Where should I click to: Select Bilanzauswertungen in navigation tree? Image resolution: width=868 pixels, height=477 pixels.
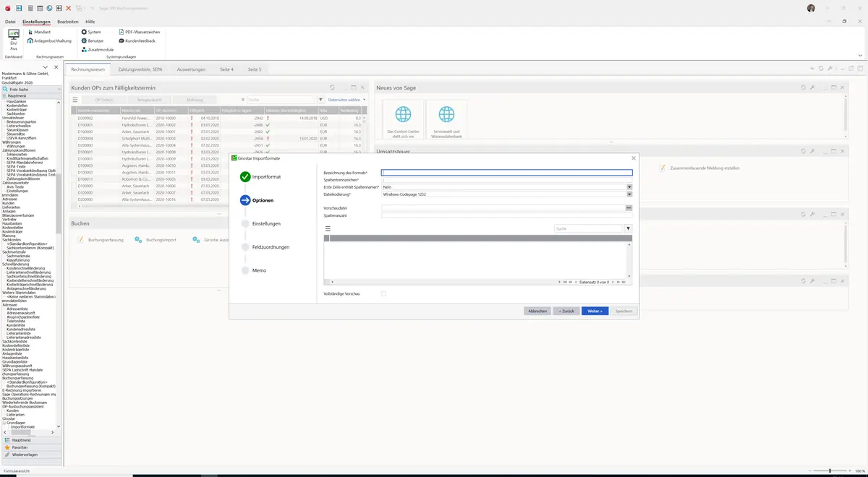18,215
